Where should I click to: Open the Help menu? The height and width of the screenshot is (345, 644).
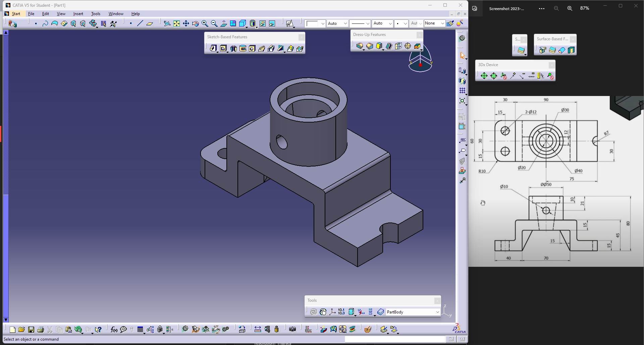point(136,14)
